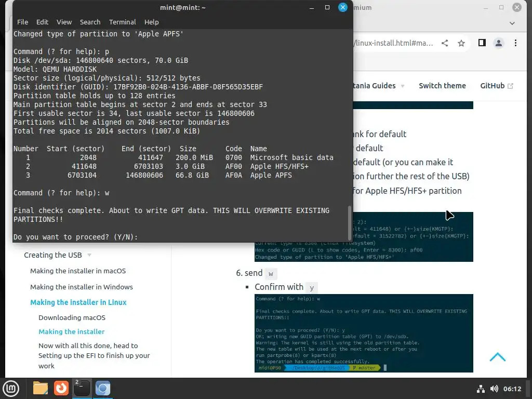Open the Terminal menu
Image resolution: width=532 pixels, height=399 pixels.
(x=122, y=22)
